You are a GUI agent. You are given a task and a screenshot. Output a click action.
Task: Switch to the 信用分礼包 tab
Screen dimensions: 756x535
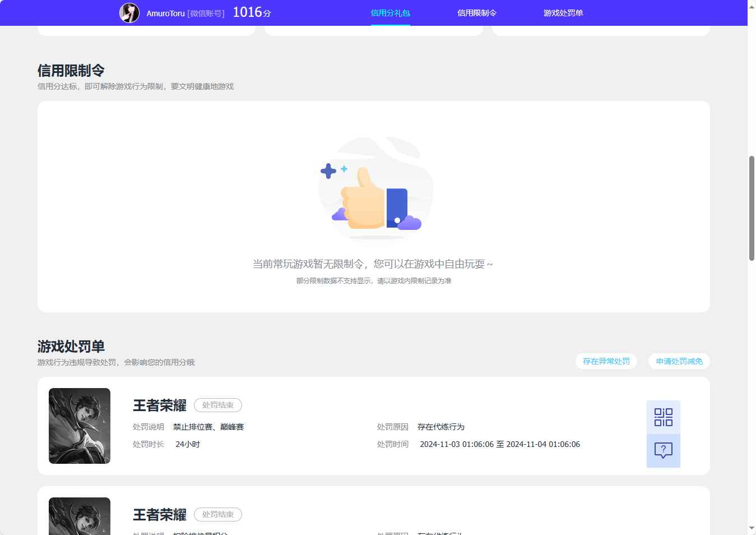tap(391, 13)
